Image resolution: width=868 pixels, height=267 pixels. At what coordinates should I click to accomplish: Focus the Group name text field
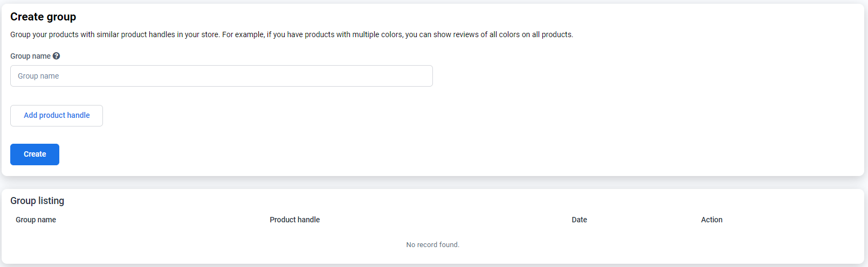coord(221,76)
